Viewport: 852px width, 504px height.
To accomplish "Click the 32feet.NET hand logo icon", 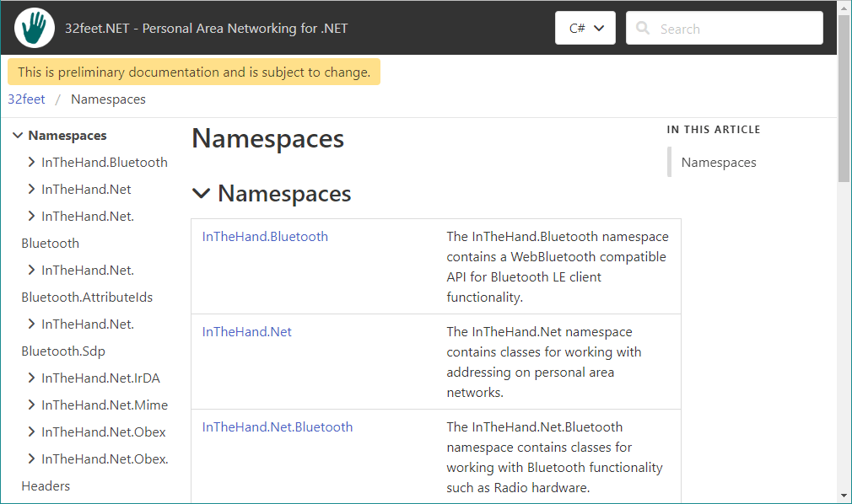I will tap(34, 27).
